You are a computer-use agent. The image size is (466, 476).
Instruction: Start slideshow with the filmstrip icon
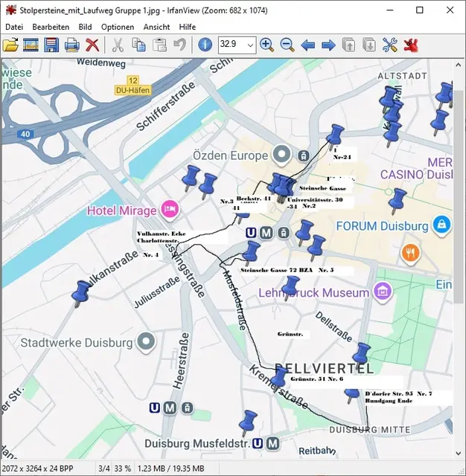[31, 45]
